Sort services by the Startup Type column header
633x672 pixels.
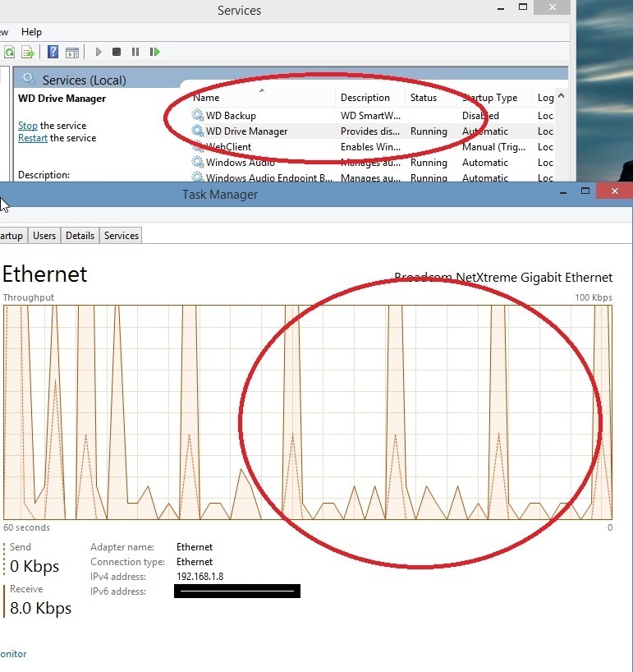495,98
